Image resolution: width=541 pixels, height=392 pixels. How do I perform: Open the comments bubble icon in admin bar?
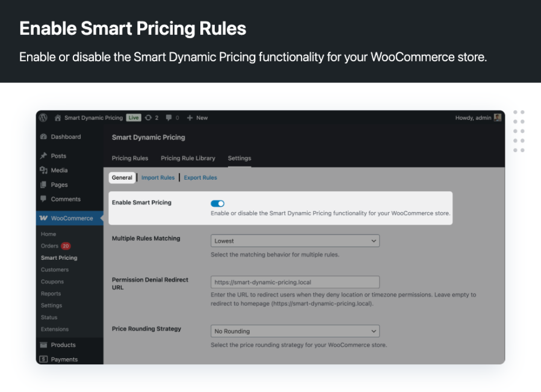pos(169,118)
